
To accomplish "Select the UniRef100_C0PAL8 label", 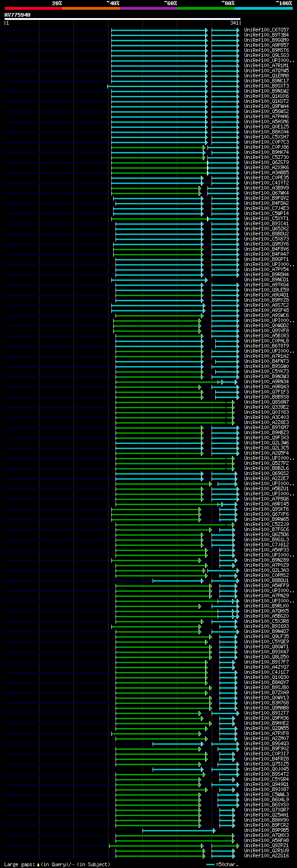I will [x=266, y=341].
